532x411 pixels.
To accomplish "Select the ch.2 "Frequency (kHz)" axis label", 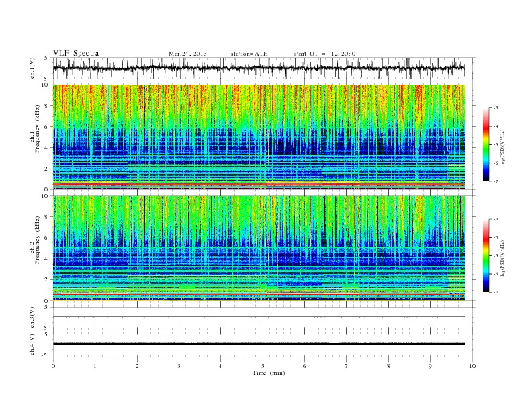I will tap(37, 240).
